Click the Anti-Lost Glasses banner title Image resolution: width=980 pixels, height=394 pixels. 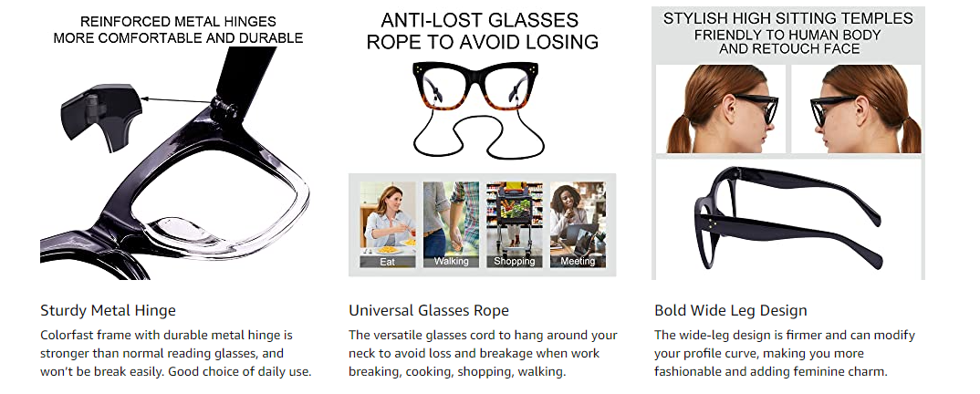[x=482, y=31]
